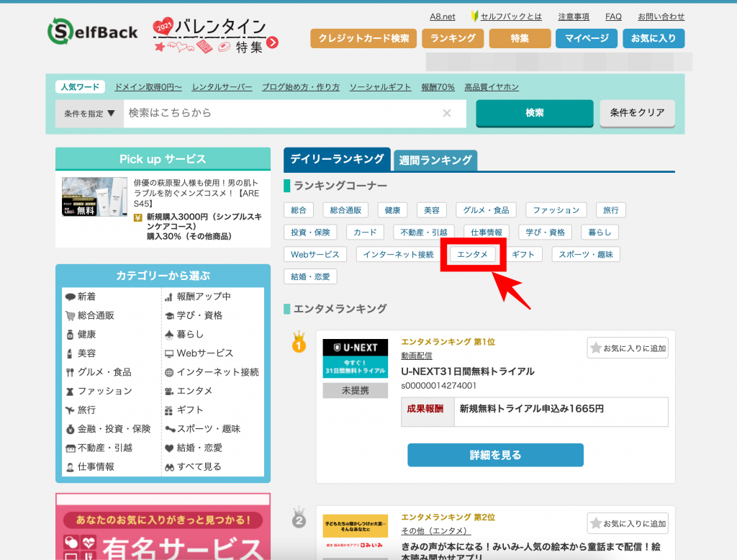Click the 条件をクリア button

637,113
